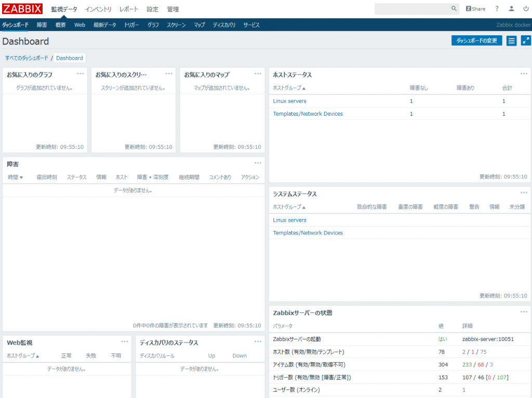This screenshot has height=398, width=532.
Task: Click the すべてのダッシュボード breadcrumb link
Action: point(26,58)
